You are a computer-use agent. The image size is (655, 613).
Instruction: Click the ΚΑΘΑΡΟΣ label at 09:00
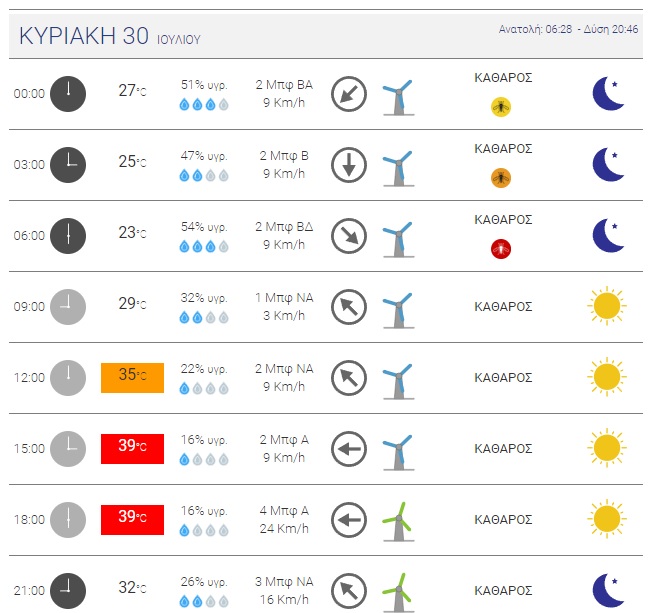tap(503, 307)
